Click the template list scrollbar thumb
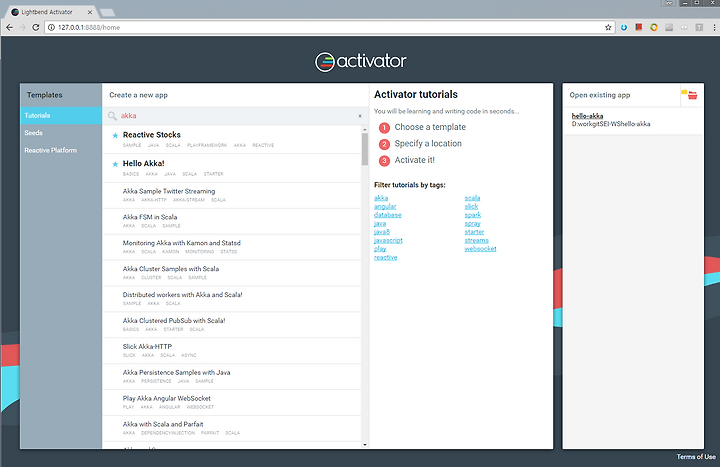 pos(365,149)
